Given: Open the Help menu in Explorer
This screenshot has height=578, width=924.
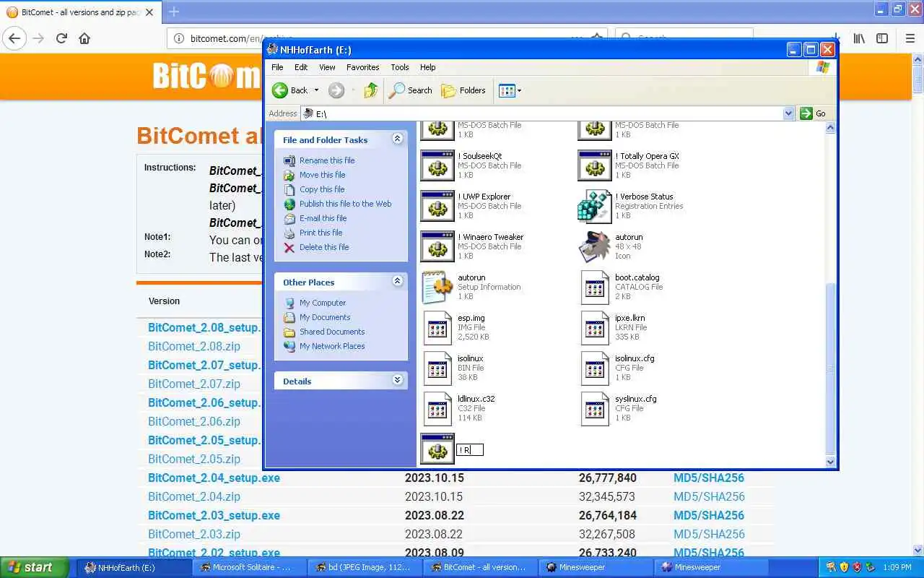Looking at the screenshot, I should (x=428, y=67).
